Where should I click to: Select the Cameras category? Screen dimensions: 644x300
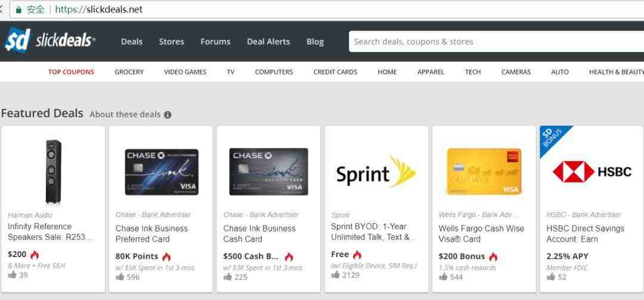[516, 72]
